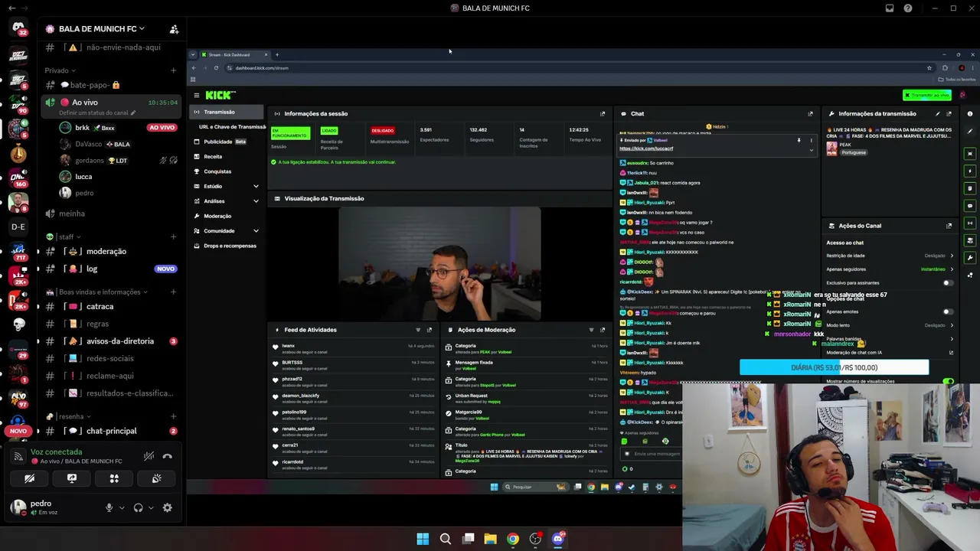Viewport: 980px width, 551px height.
Task: Open Drops e recompensas in Kick sidebar
Action: tap(227, 246)
